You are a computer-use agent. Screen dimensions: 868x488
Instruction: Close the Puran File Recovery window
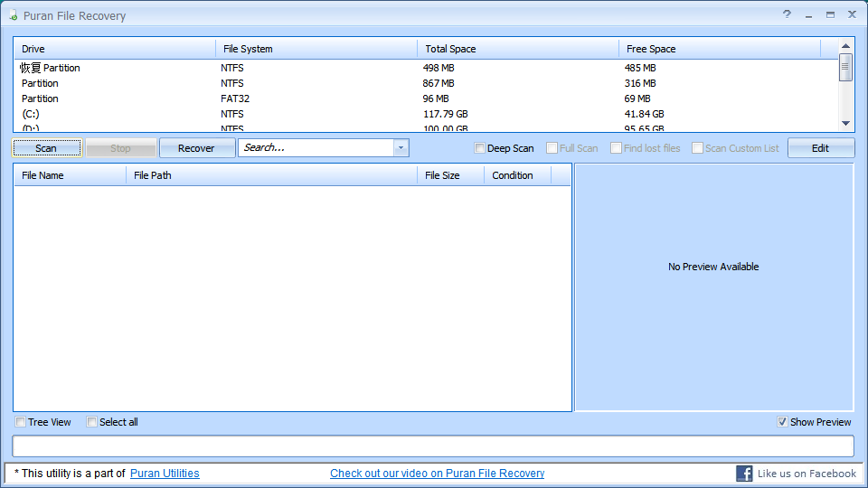852,14
